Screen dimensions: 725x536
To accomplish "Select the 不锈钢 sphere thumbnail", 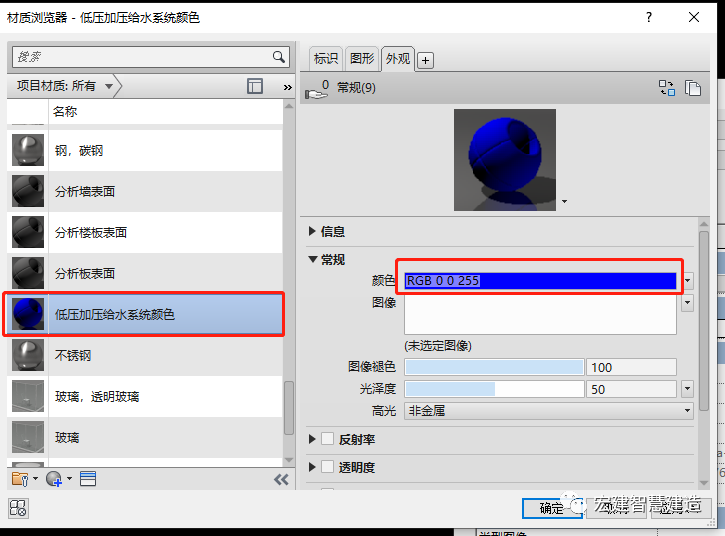I will [28, 355].
